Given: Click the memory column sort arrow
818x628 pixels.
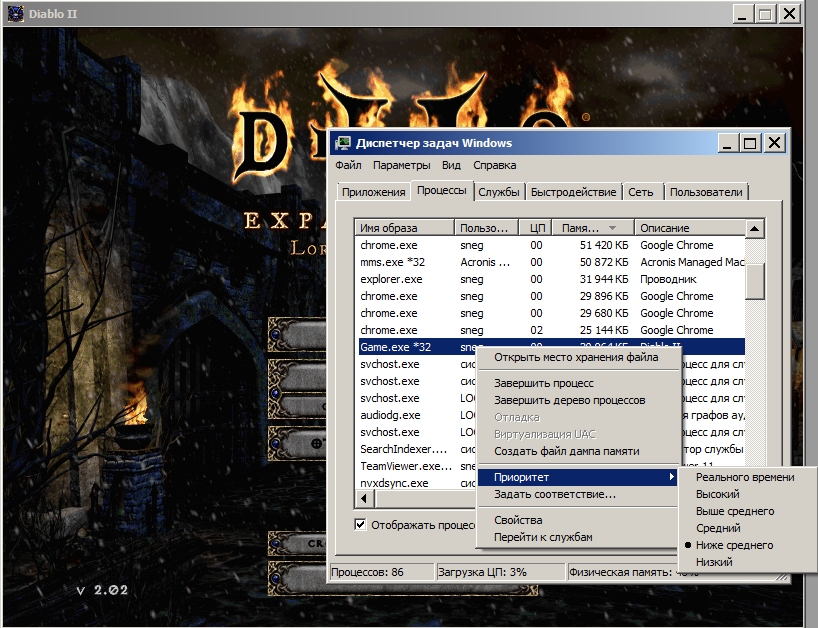Looking at the screenshot, I should pos(612,228).
